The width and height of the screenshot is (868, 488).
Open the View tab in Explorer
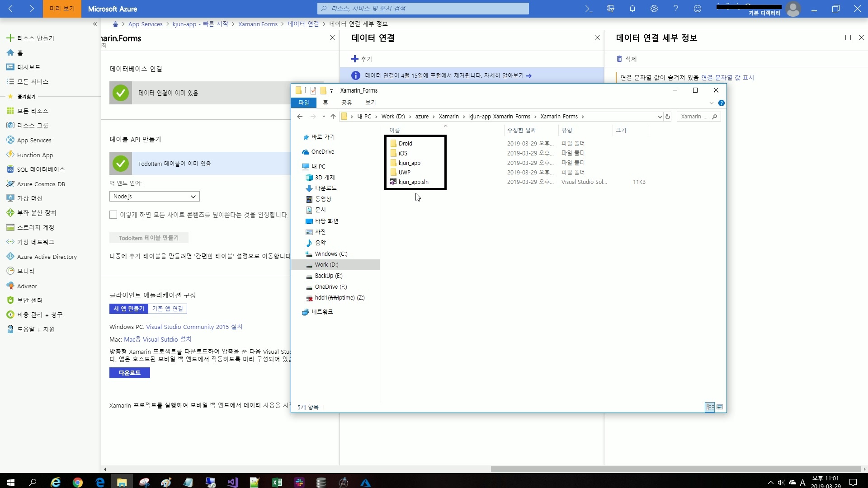pyautogui.click(x=370, y=103)
